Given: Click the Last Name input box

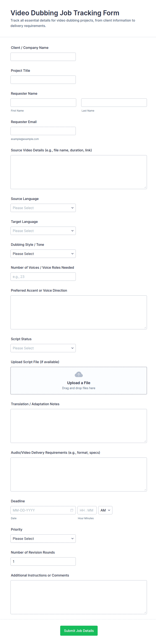Looking at the screenshot, I should [114, 103].
